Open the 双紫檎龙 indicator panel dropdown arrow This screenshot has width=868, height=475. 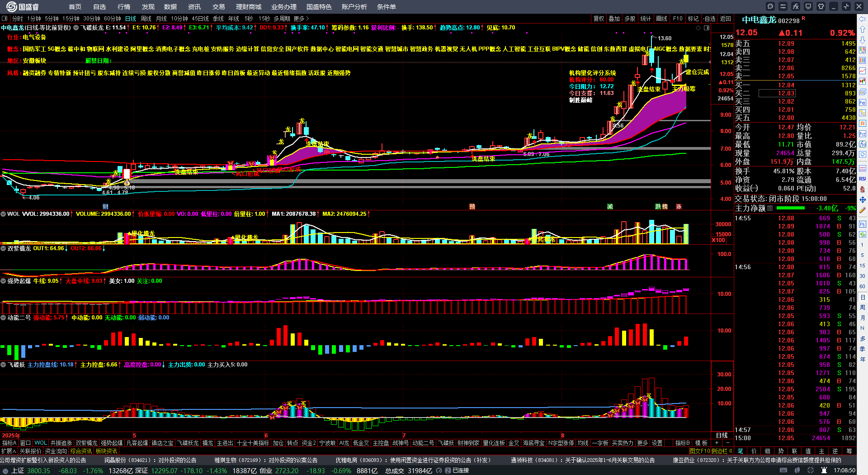click(3, 248)
